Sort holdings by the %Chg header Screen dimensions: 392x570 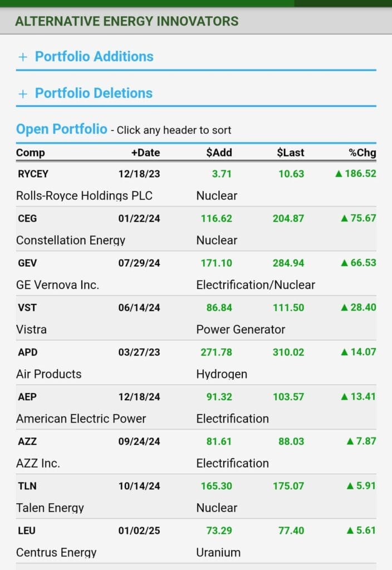tap(362, 153)
